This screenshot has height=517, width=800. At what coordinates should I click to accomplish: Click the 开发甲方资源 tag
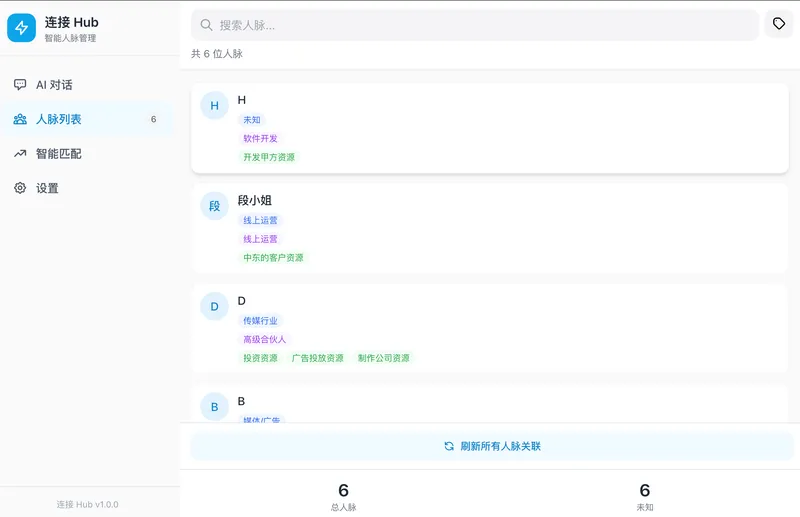coord(269,157)
